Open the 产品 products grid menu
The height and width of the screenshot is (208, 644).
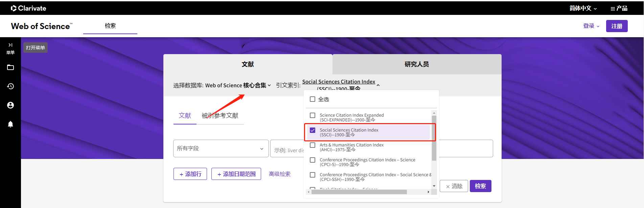pyautogui.click(x=619, y=8)
